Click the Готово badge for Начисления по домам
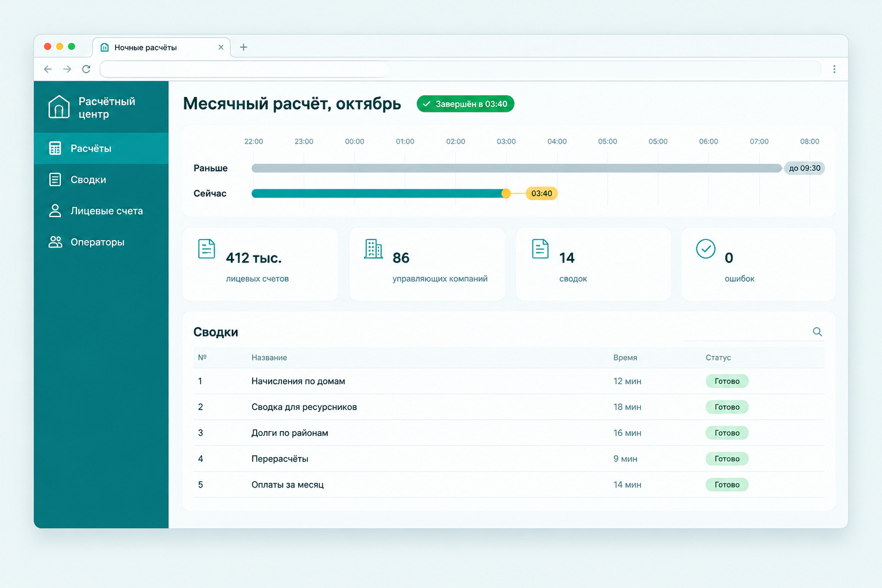The image size is (882, 588). pos(727,381)
